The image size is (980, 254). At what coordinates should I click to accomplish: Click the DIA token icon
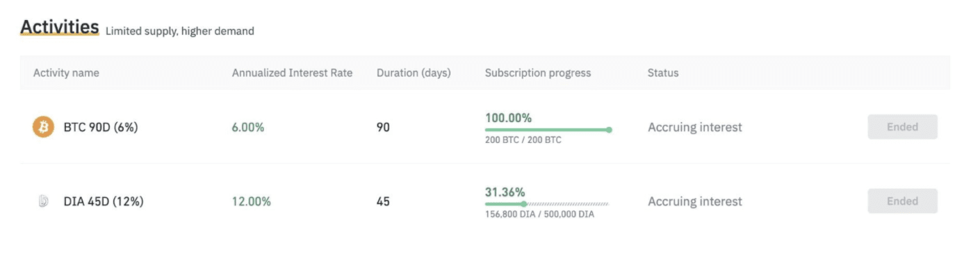[43, 201]
